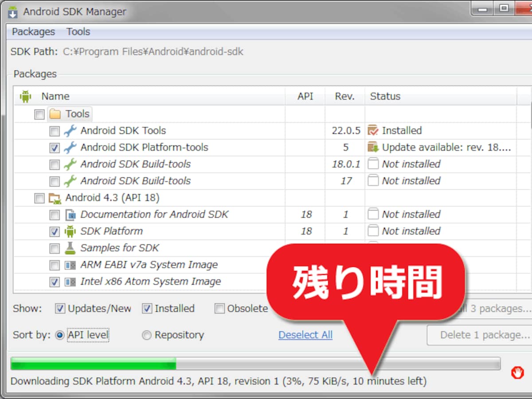This screenshot has height=399, width=532.
Task: Click the Android SDK Manager title bar icon
Action: [x=13, y=12]
